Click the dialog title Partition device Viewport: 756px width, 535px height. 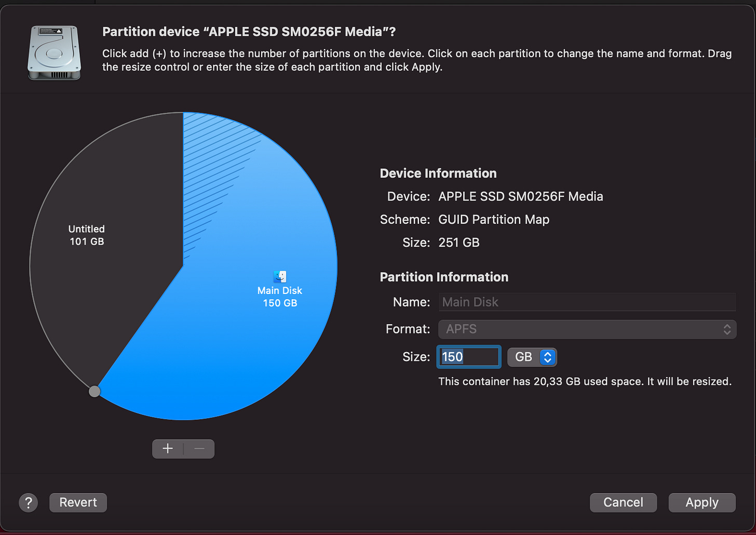pos(249,32)
